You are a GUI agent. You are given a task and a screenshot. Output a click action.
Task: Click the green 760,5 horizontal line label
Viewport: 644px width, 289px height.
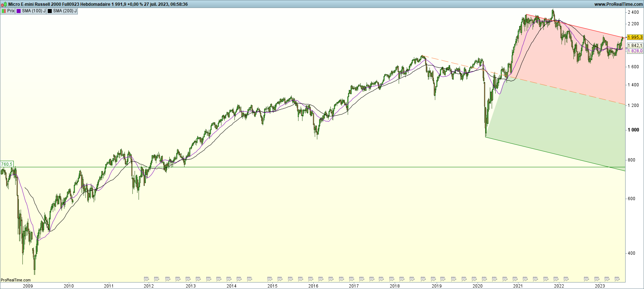click(x=7, y=164)
